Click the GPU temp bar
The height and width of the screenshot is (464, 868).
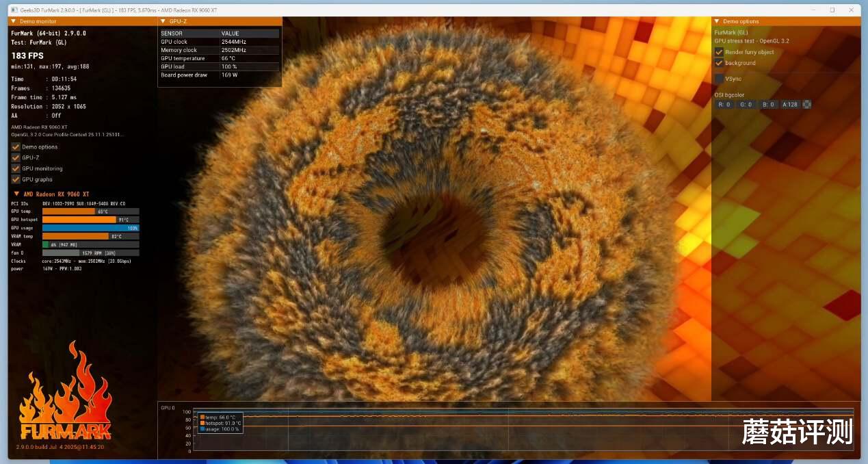click(x=90, y=211)
